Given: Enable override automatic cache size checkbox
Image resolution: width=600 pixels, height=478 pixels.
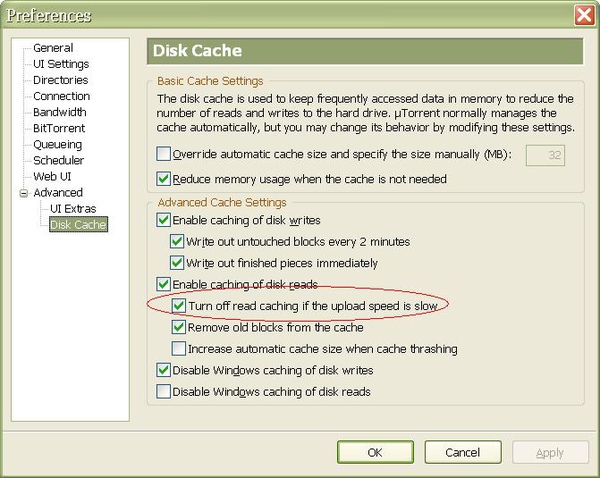Looking at the screenshot, I should click(164, 155).
